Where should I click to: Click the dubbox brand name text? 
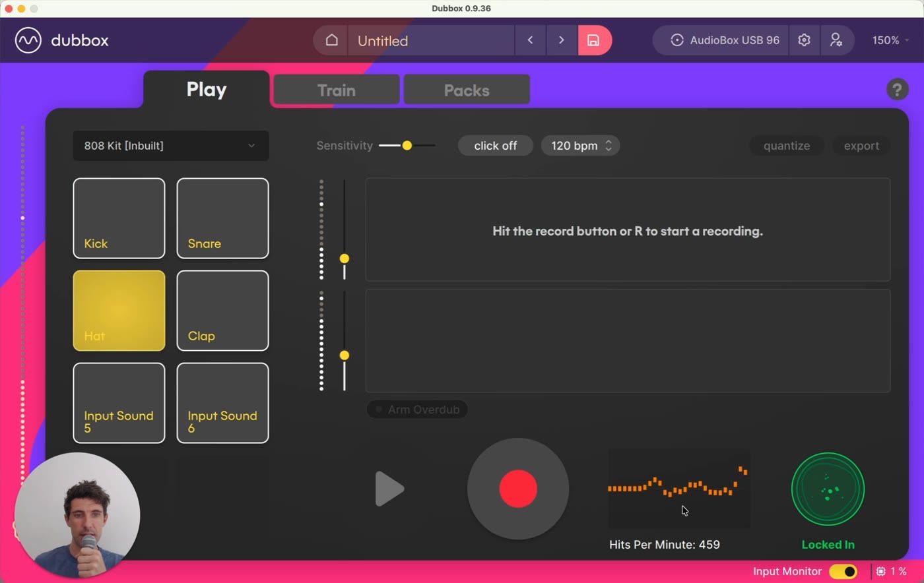click(80, 40)
